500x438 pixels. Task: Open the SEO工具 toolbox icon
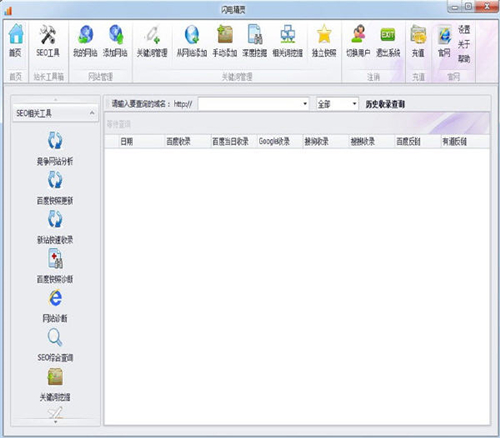pos(48,40)
